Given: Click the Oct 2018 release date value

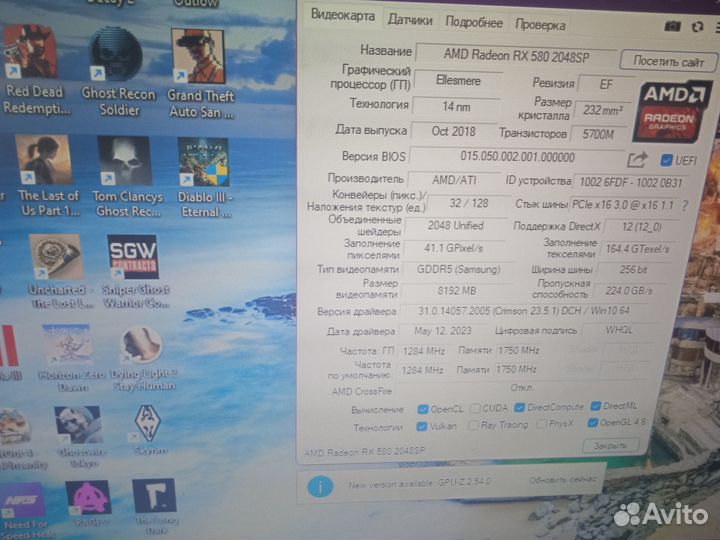Looking at the screenshot, I should coord(453,131).
